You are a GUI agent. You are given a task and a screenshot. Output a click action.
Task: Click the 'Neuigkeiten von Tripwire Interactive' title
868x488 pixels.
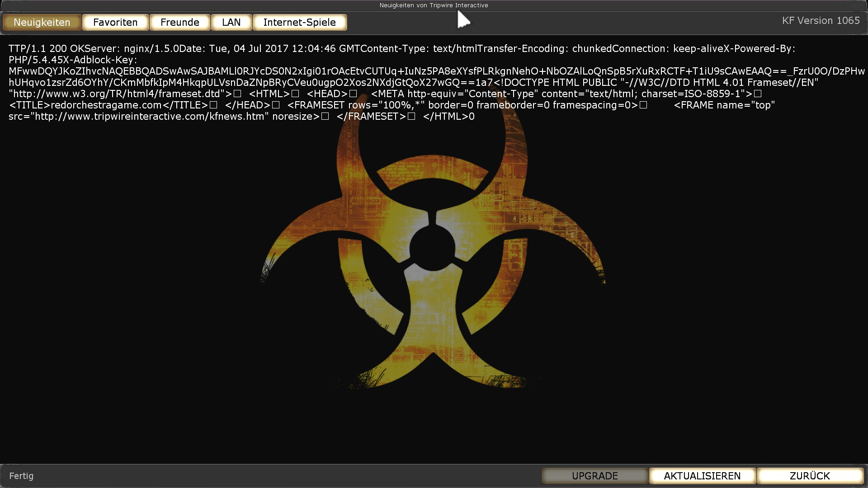coord(434,5)
